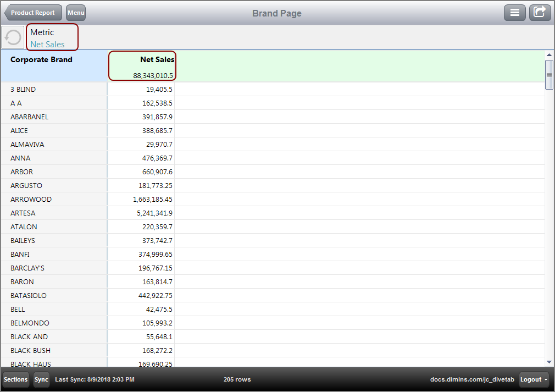Open the Menu button
The image size is (555, 392).
coord(75,12)
